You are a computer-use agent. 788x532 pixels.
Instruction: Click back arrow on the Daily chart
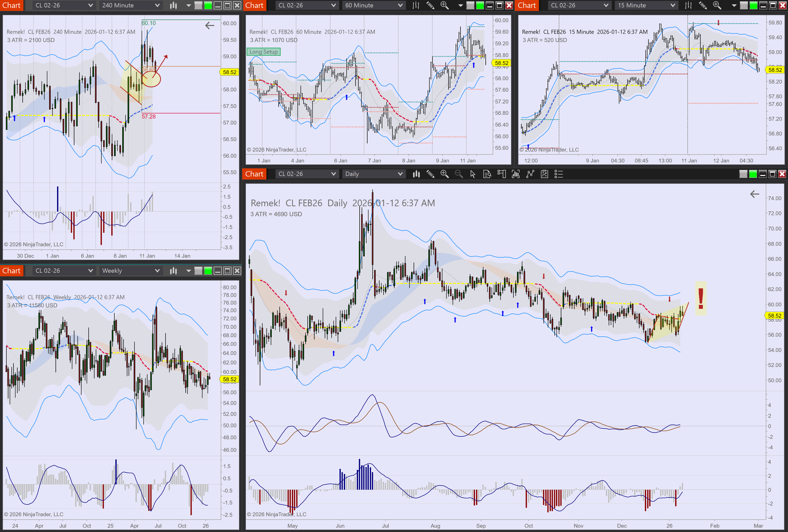point(755,194)
